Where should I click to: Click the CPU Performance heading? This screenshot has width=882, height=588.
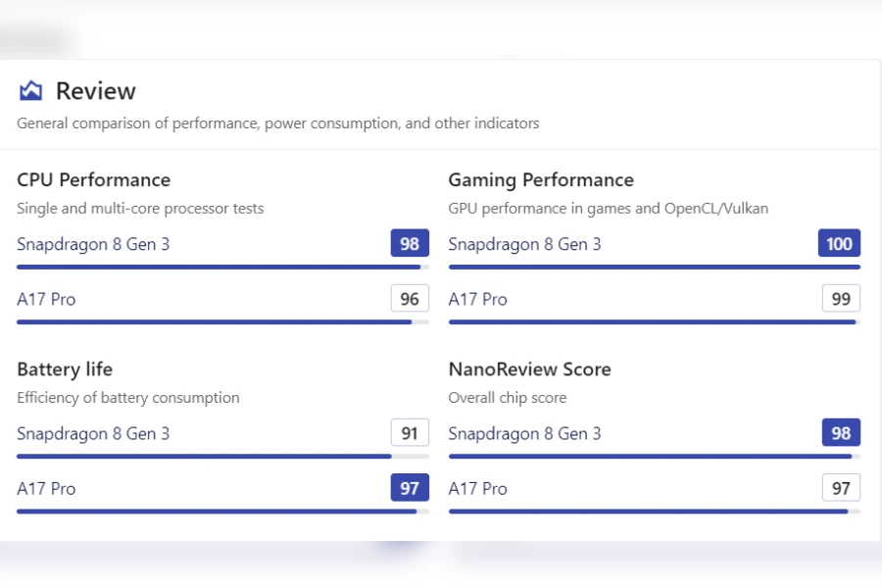coord(93,180)
